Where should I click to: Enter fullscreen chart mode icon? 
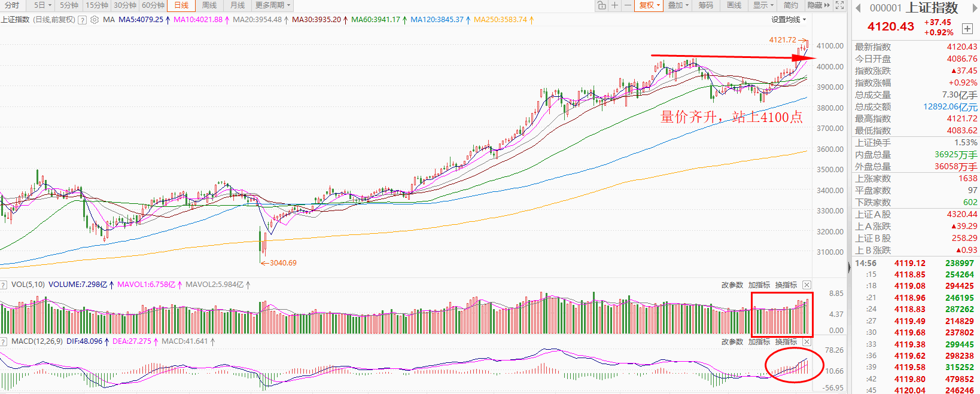tap(839, 5)
